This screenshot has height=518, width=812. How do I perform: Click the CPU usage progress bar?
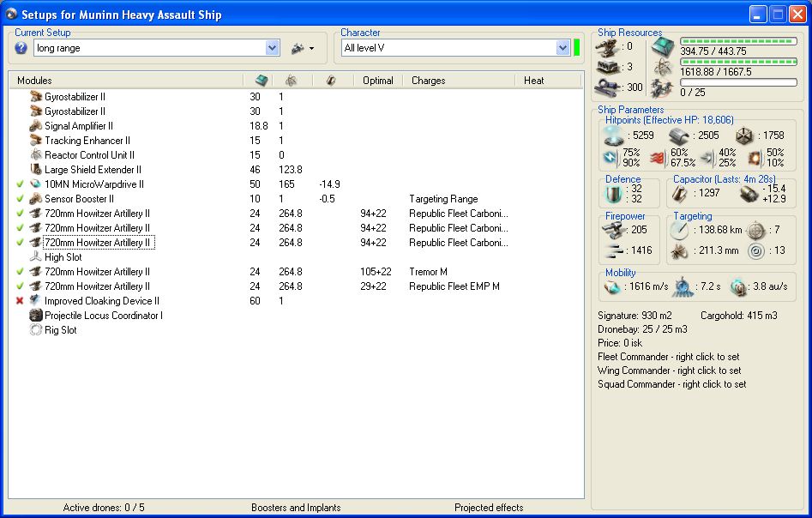738,41
